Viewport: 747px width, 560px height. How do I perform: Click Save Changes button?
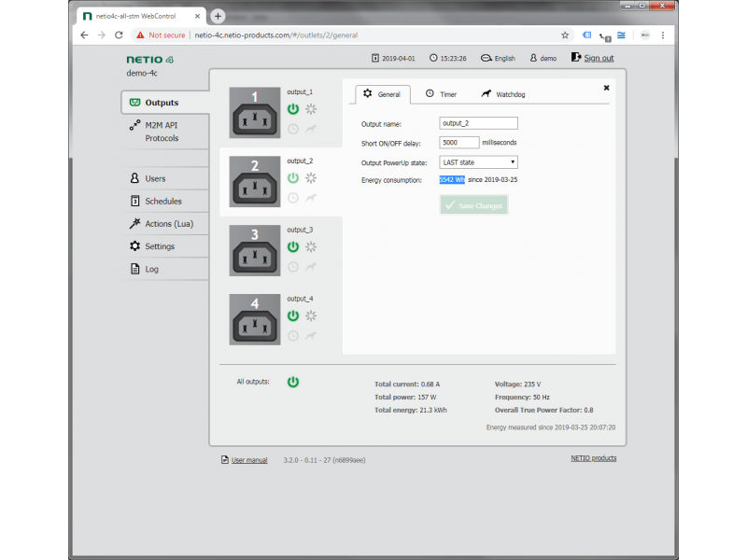[x=474, y=205]
